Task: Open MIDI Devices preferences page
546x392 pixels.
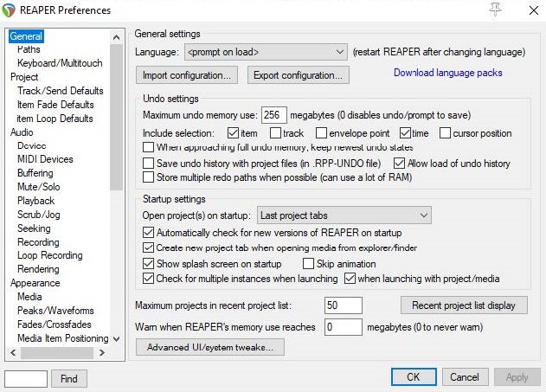Action: tap(45, 159)
